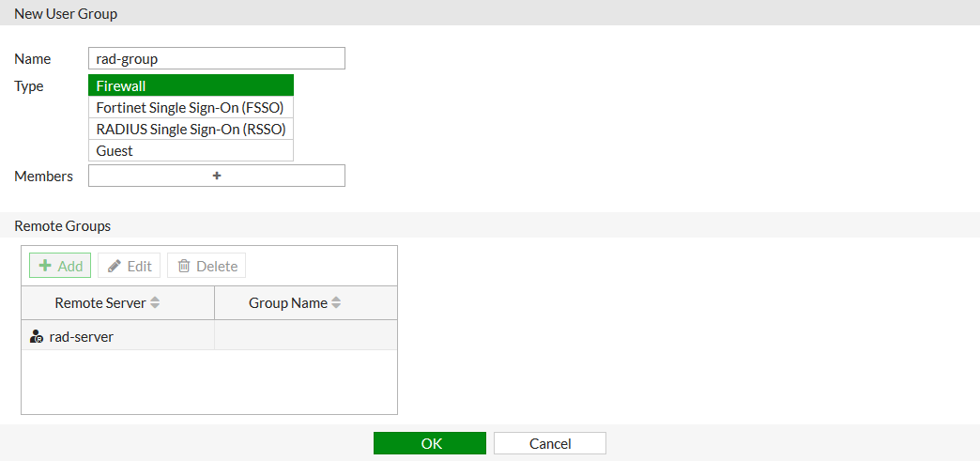Sort by the Remote Server column header
980x461 pixels.
click(x=100, y=303)
